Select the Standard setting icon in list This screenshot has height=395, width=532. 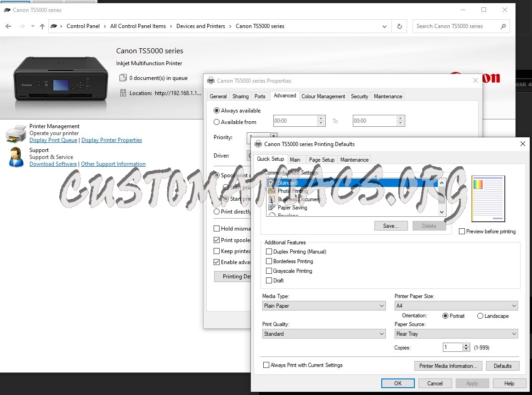pyautogui.click(x=272, y=182)
